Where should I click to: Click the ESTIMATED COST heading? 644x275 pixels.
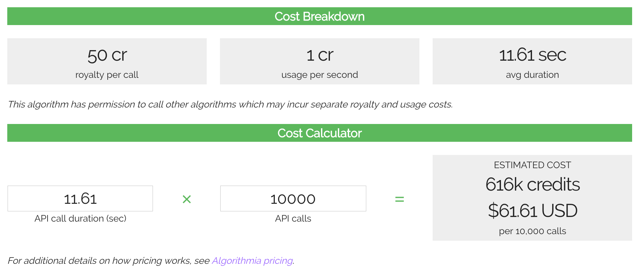532,165
